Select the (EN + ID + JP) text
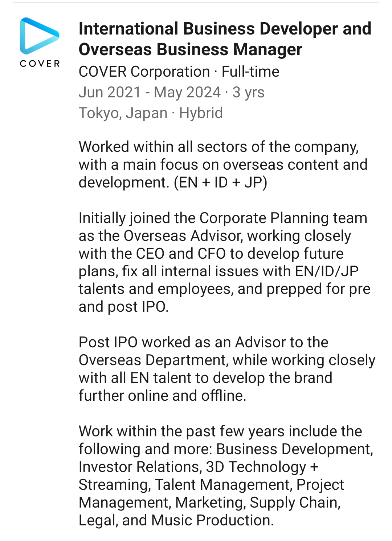This screenshot has height=541, width=392. (x=221, y=182)
